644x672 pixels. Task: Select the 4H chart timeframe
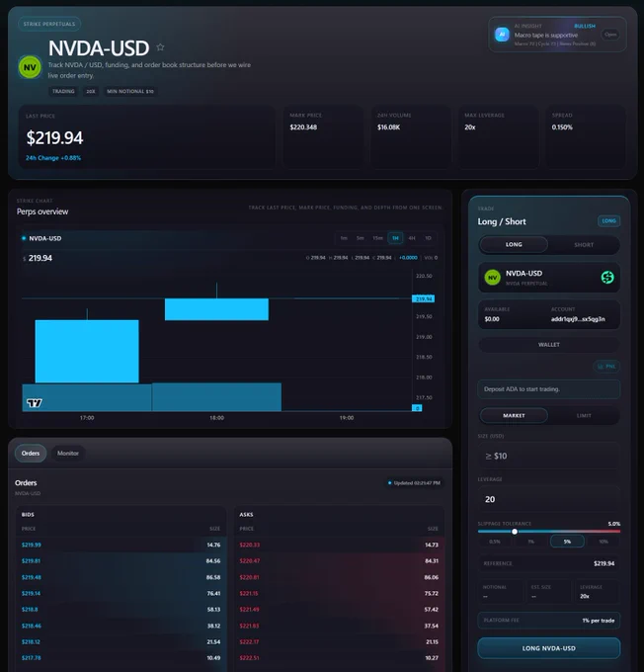coord(412,238)
